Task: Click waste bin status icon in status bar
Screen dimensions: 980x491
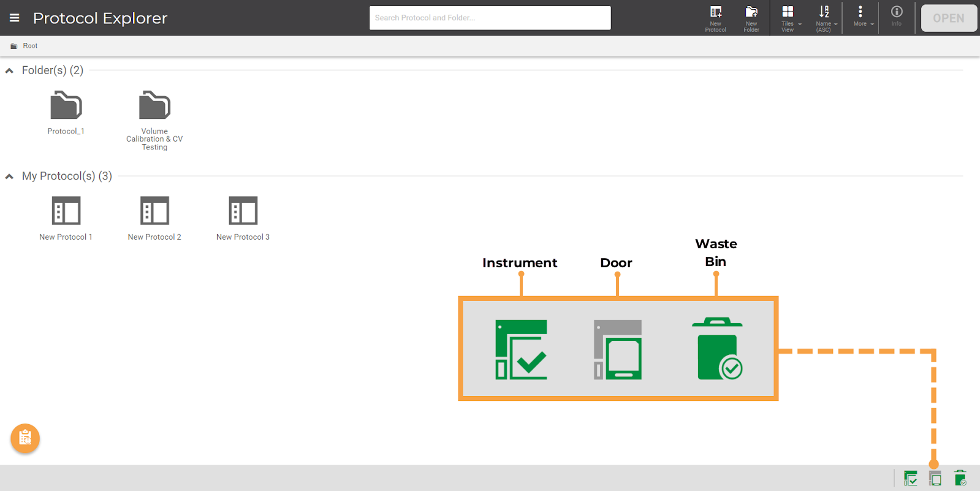Action: coord(960,478)
